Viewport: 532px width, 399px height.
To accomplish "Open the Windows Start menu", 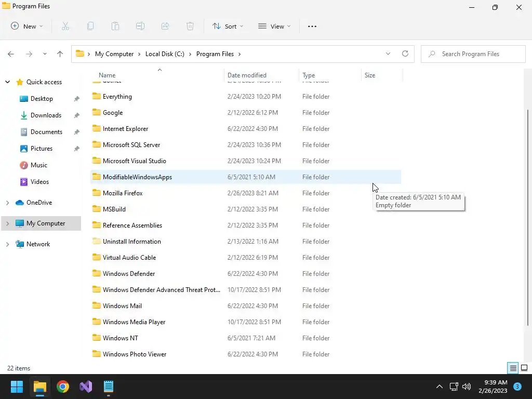I will coord(17,387).
